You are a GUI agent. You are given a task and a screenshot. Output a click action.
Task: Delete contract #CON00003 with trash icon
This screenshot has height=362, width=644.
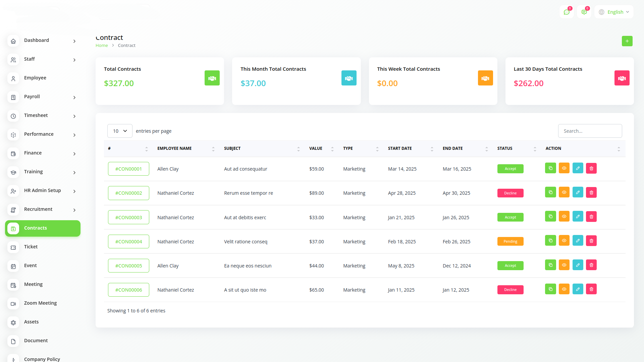click(591, 217)
